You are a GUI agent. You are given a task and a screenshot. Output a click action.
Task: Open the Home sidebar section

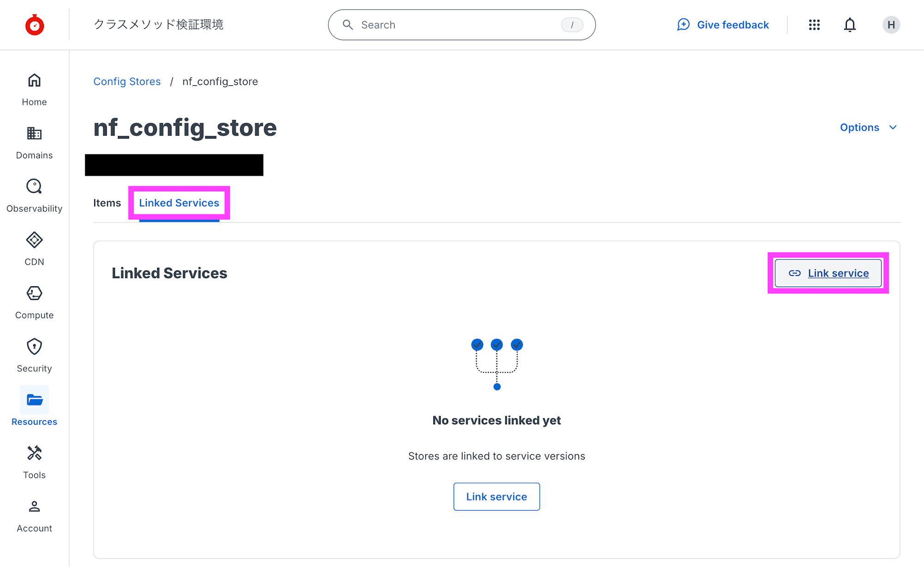34,89
